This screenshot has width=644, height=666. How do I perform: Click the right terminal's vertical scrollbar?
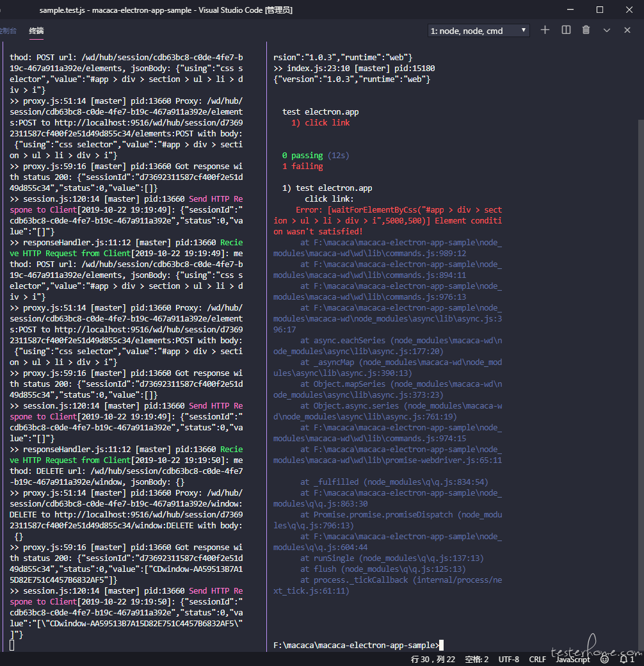click(641, 384)
